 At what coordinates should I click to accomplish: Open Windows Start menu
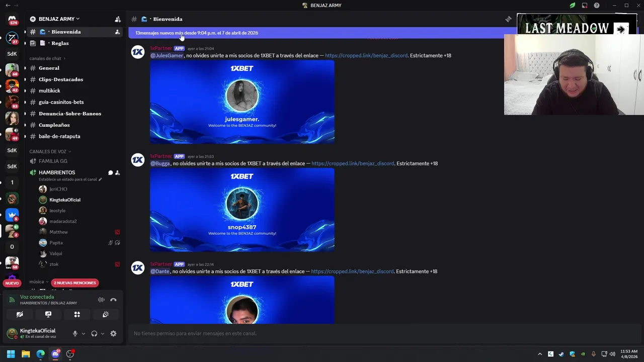(11, 354)
